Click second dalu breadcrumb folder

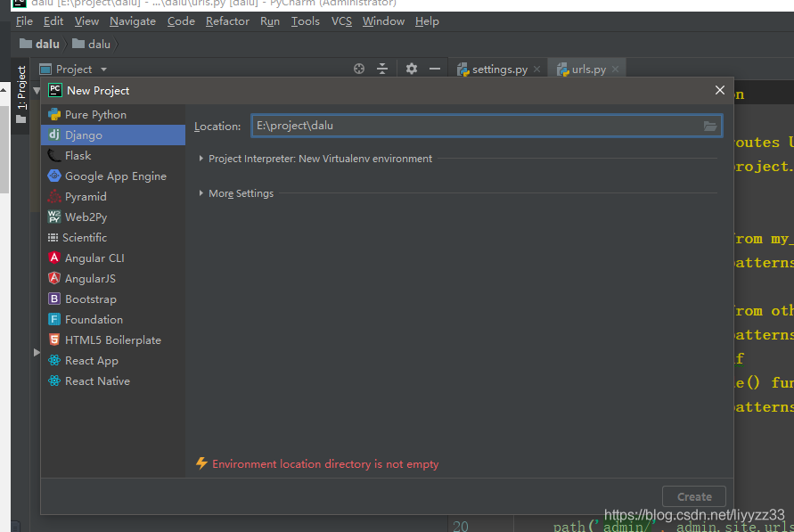pyautogui.click(x=91, y=44)
